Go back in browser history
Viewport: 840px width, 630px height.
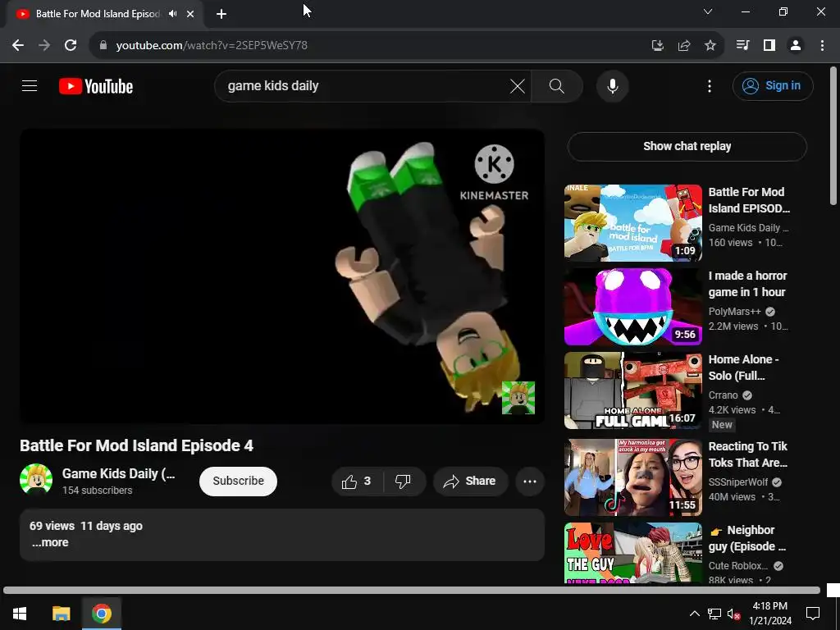coord(18,46)
